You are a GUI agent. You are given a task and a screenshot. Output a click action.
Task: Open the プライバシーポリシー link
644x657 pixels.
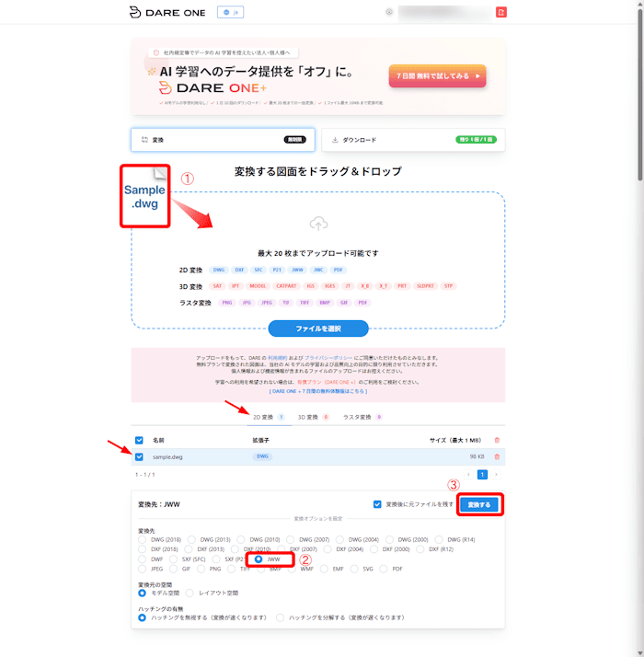tap(328, 358)
